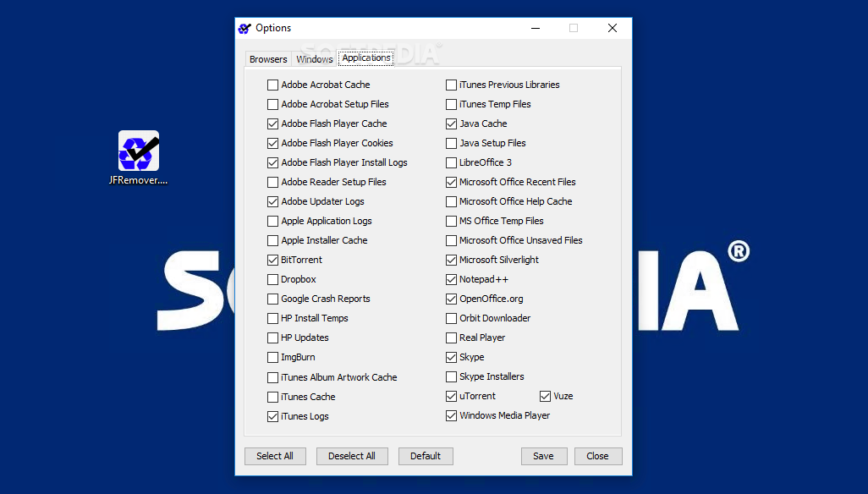The width and height of the screenshot is (868, 494).
Task: Enable the iTunes Cache checkbox
Action: 273,397
